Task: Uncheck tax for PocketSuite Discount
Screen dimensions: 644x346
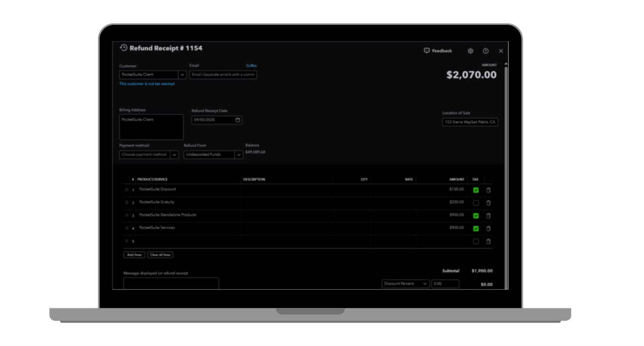Action: pyautogui.click(x=476, y=190)
